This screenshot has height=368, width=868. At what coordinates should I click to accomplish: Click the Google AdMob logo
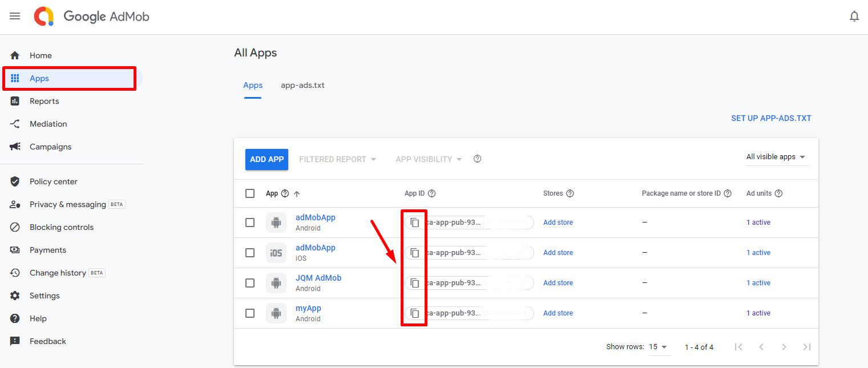point(91,17)
